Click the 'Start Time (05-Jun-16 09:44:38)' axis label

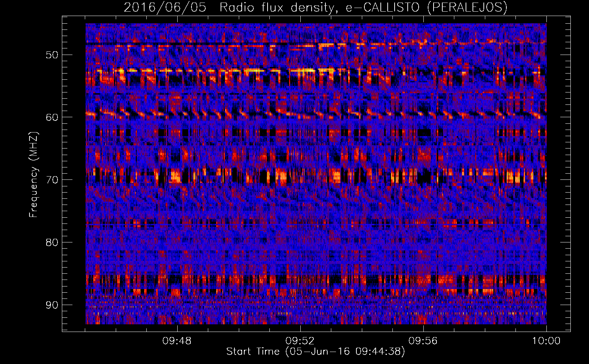click(x=316, y=352)
